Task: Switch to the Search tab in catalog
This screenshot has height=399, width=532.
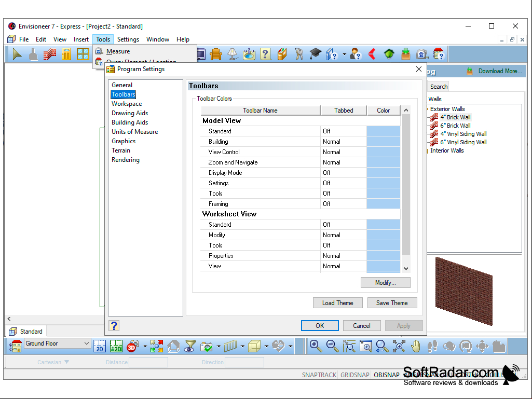Action: pos(439,87)
